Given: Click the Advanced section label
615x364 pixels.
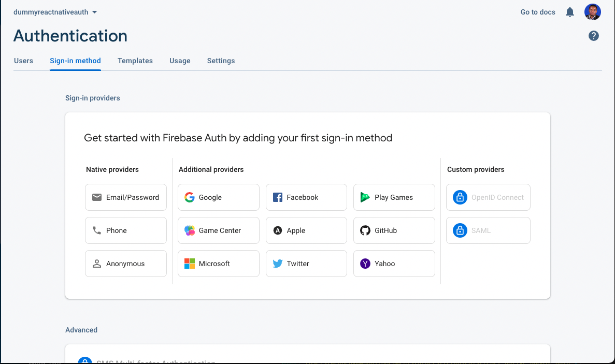Looking at the screenshot, I should point(81,330).
